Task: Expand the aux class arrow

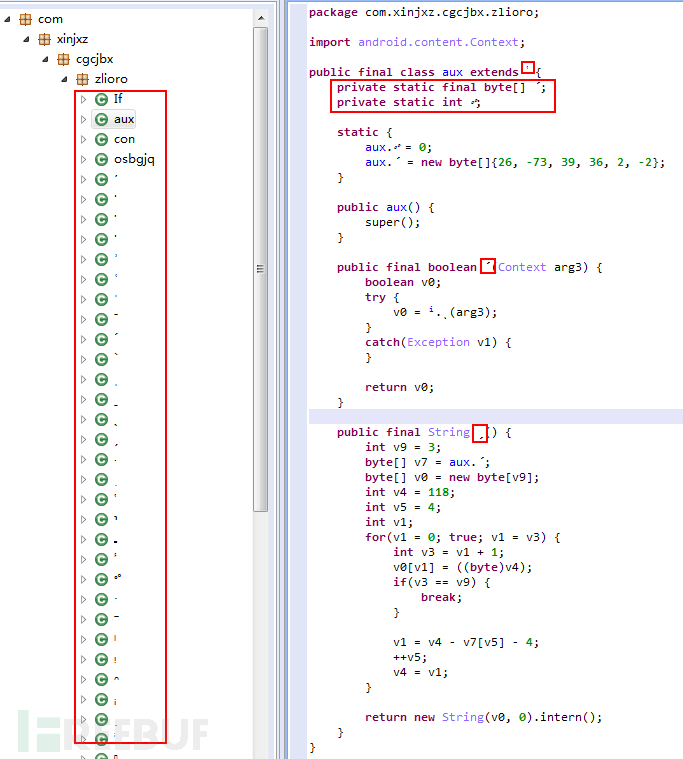Action: [84, 119]
